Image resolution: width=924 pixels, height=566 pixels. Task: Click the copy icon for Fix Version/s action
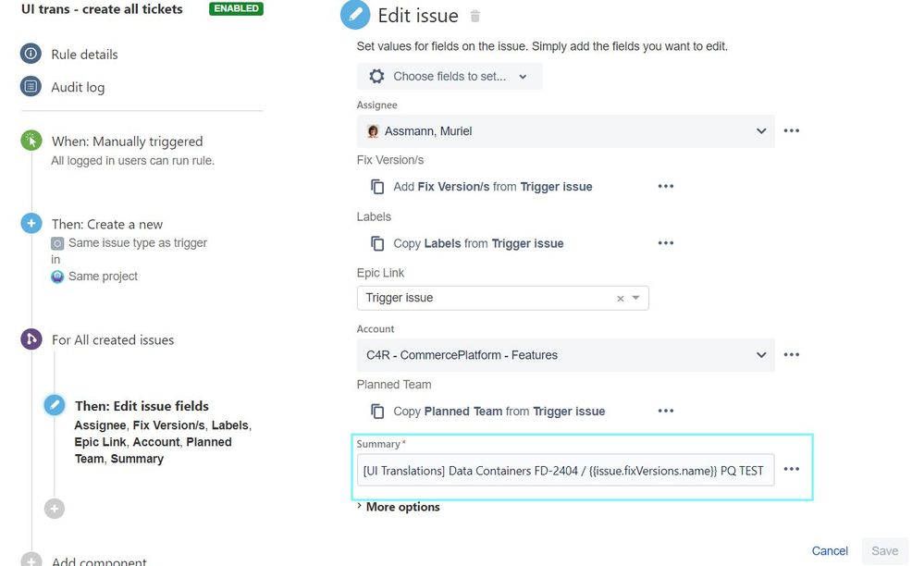(376, 186)
